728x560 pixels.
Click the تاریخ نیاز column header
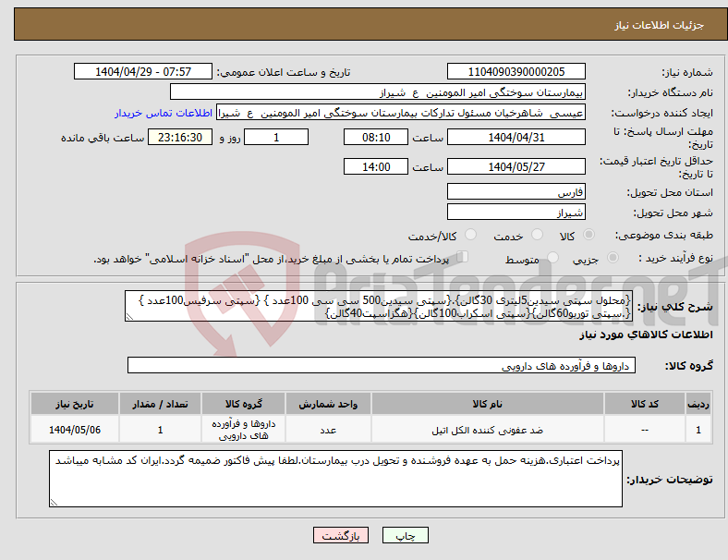click(x=75, y=404)
